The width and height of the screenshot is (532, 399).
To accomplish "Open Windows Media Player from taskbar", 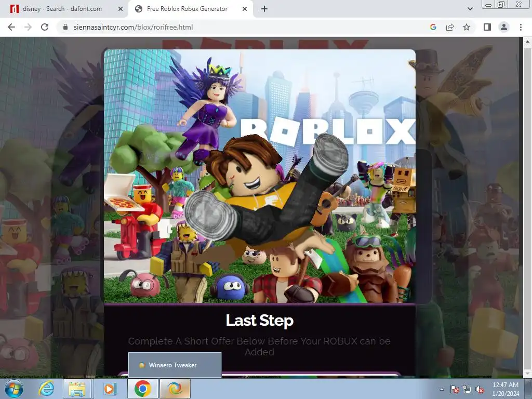I will (x=109, y=389).
